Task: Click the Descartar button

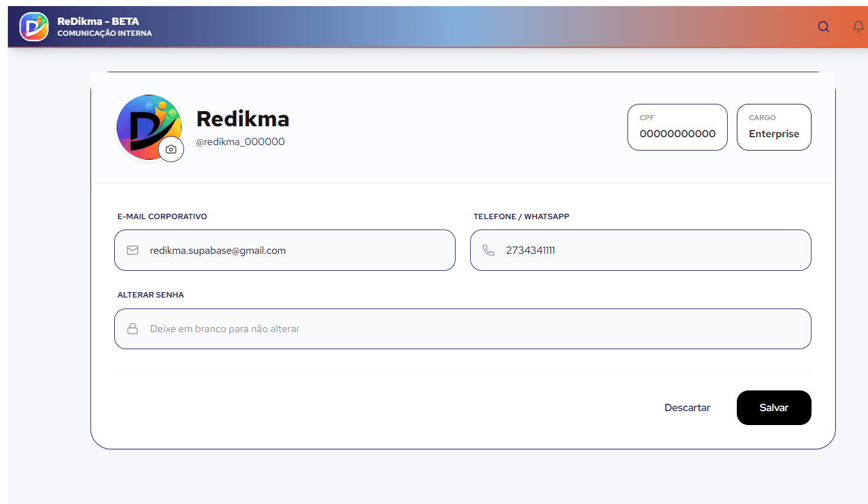Action: click(688, 407)
